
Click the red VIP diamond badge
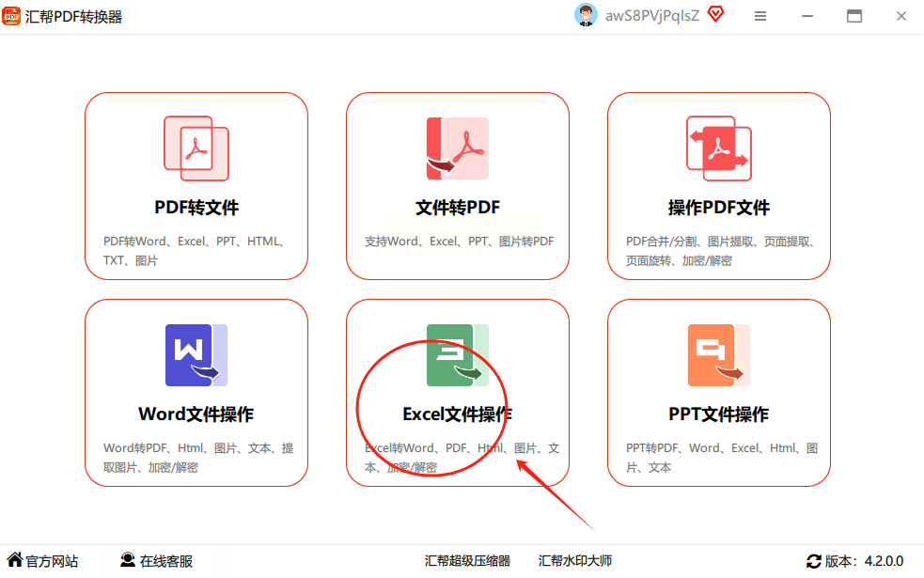pos(716,15)
